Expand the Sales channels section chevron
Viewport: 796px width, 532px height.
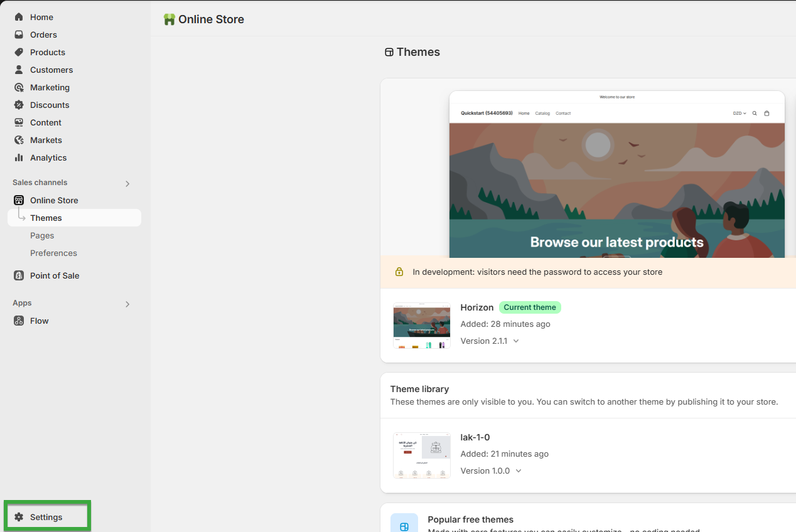click(127, 184)
